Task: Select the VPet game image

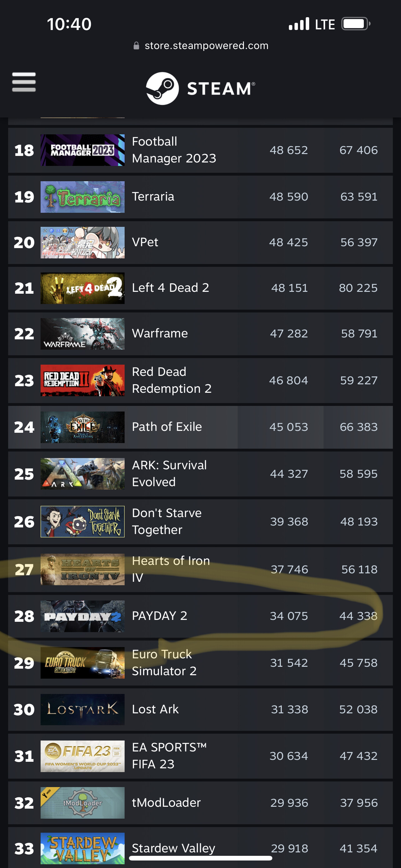Action: [x=82, y=242]
